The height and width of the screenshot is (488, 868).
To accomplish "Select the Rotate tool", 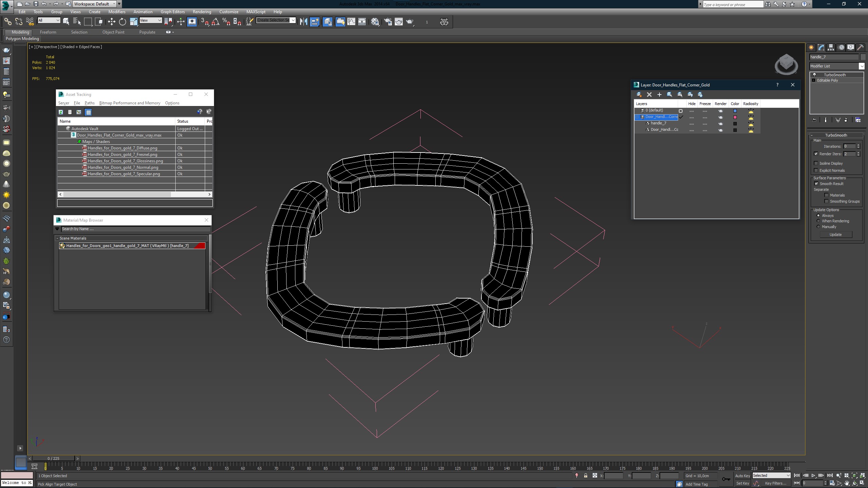I will (122, 22).
